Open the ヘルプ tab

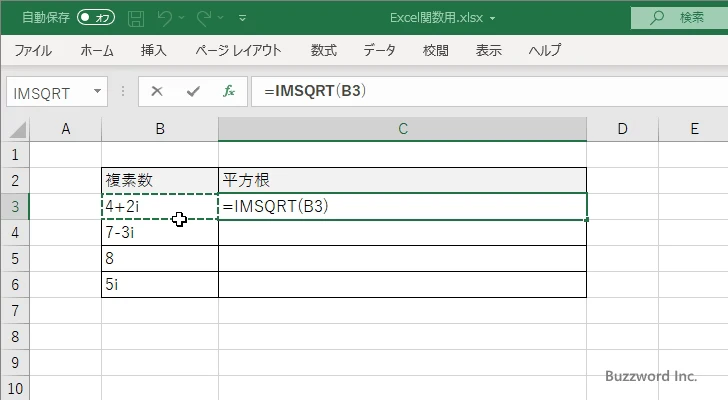545,50
